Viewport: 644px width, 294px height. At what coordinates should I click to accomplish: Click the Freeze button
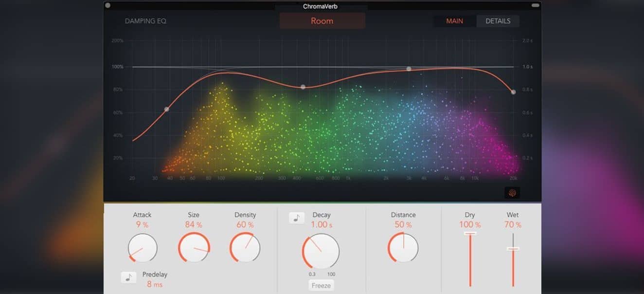click(x=321, y=285)
